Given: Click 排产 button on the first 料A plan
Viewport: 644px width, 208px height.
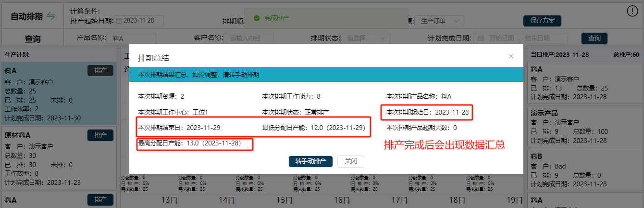Looking at the screenshot, I should (x=100, y=71).
